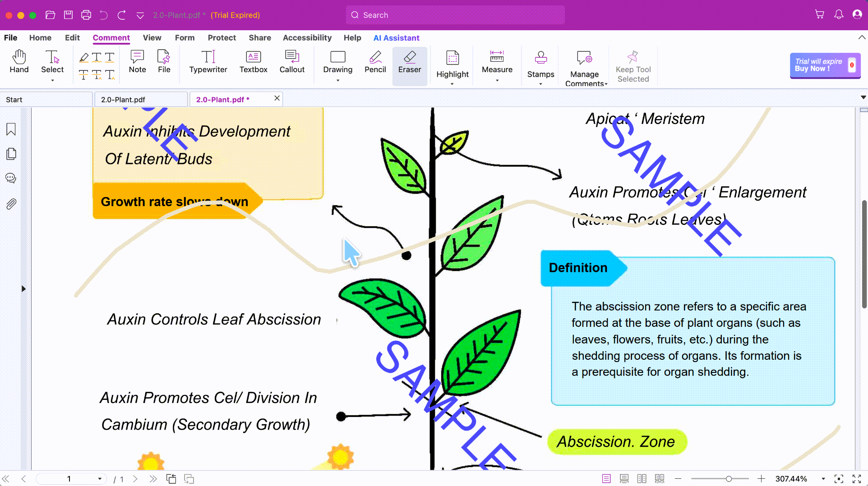
Task: Open the AI Assistant tab
Action: [396, 38]
